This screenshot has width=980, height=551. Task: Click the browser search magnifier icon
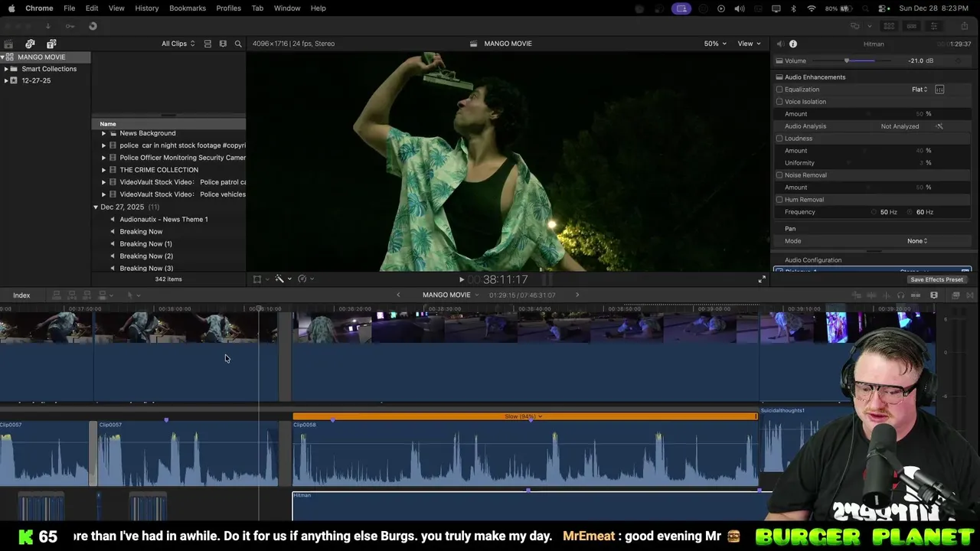[238, 44]
